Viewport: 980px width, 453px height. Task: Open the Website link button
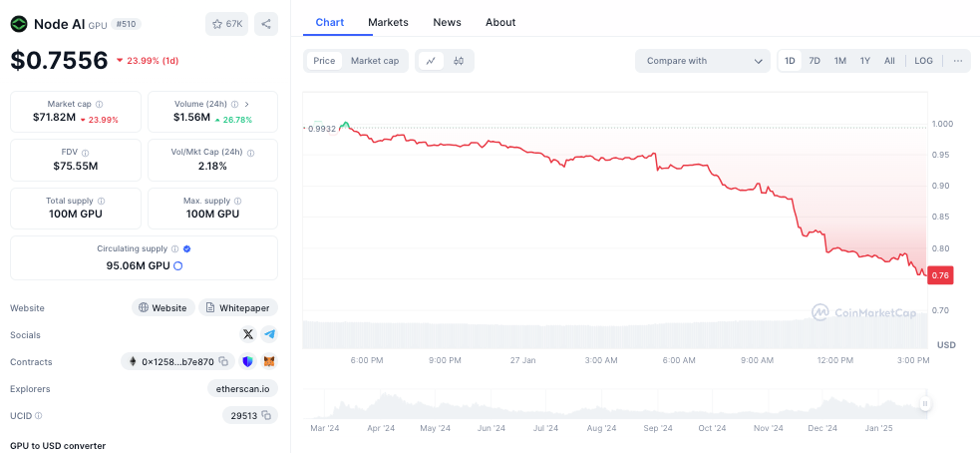[163, 308]
